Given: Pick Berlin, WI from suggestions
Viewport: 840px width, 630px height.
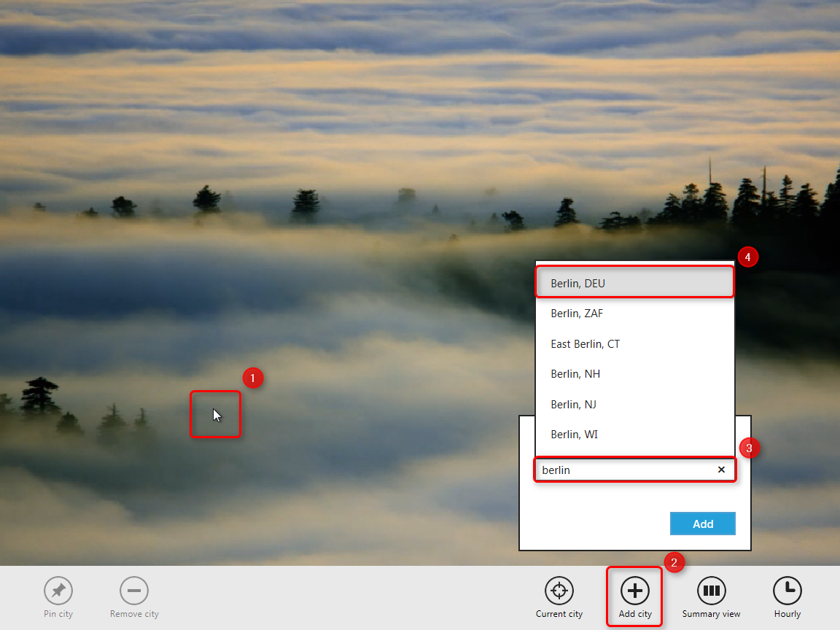Looking at the screenshot, I should [x=635, y=435].
